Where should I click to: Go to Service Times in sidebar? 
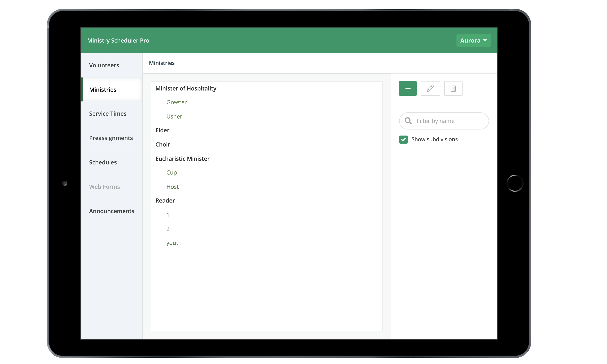tap(108, 114)
